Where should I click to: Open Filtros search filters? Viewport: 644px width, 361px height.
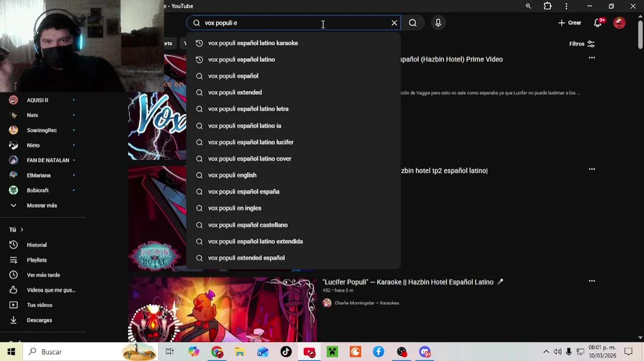[x=582, y=44]
